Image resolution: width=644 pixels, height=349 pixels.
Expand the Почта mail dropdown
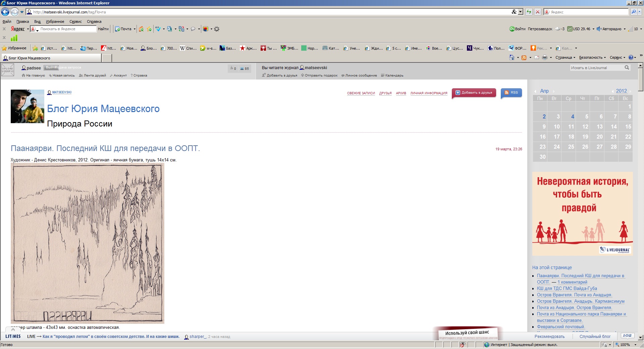tap(135, 29)
